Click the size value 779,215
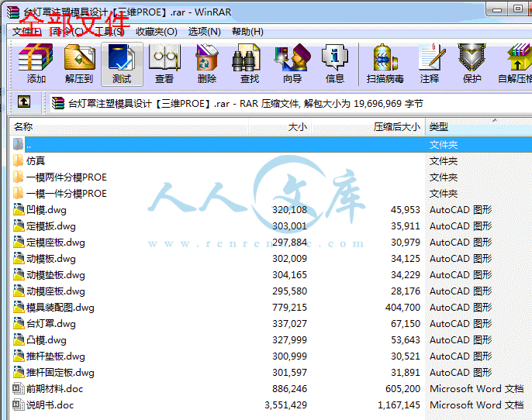532x420 pixels. tap(289, 308)
